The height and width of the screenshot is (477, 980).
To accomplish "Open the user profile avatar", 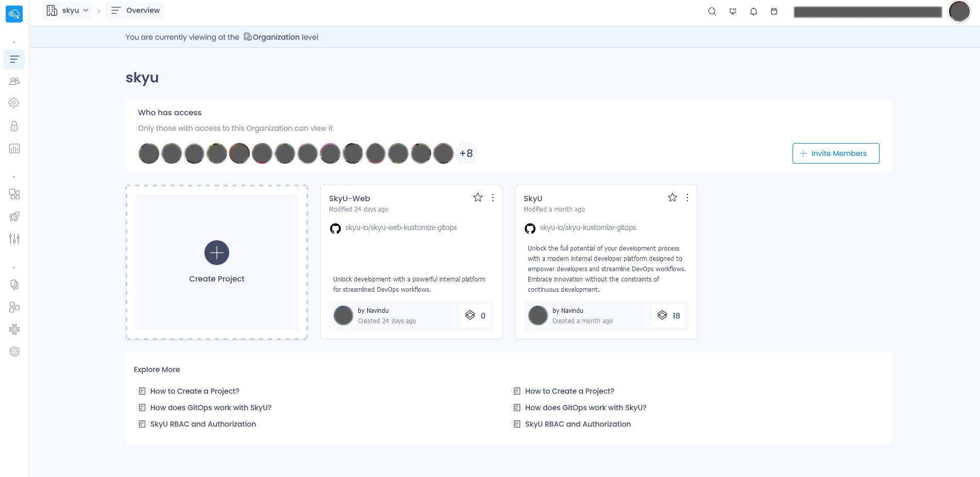I will (959, 11).
